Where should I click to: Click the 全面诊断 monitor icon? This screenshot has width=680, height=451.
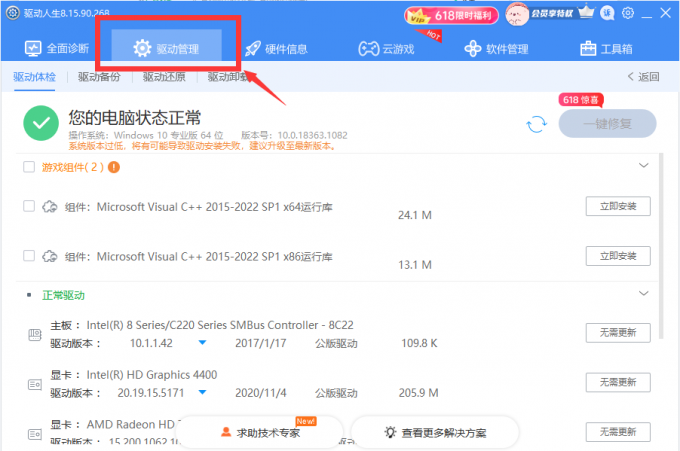coord(33,48)
